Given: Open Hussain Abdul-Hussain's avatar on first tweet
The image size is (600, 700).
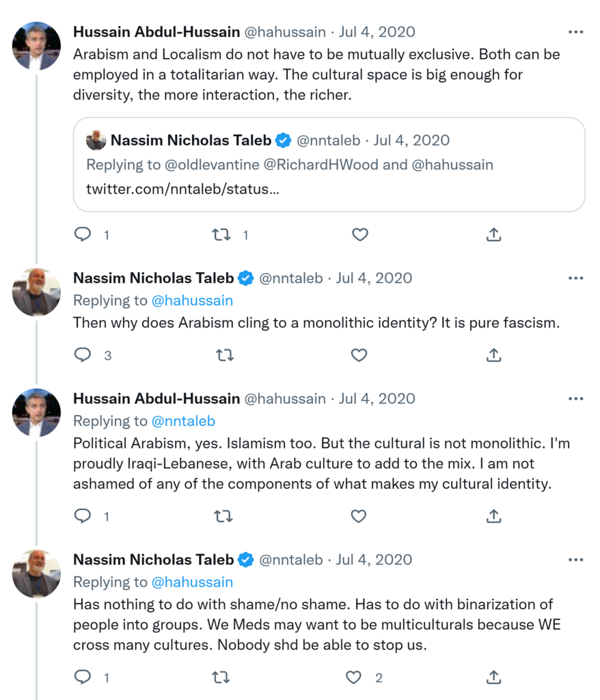Looking at the screenshot, I should [36, 46].
